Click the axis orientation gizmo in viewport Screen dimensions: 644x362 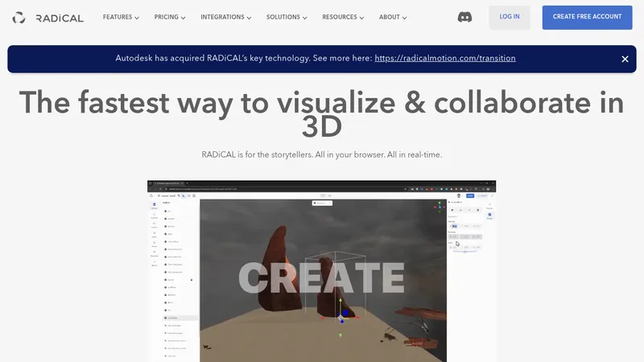coord(438,207)
